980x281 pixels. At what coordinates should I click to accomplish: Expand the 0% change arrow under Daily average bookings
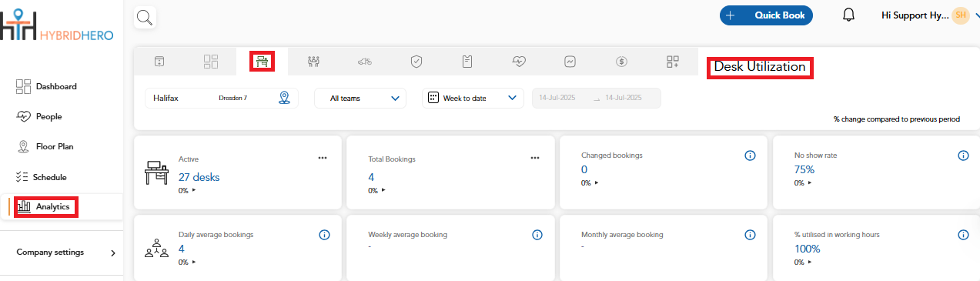(193, 263)
